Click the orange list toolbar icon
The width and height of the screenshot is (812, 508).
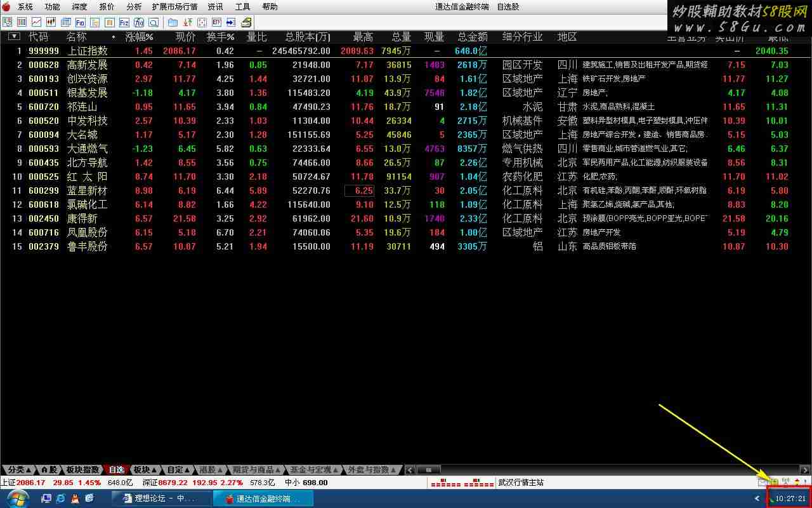click(109, 22)
